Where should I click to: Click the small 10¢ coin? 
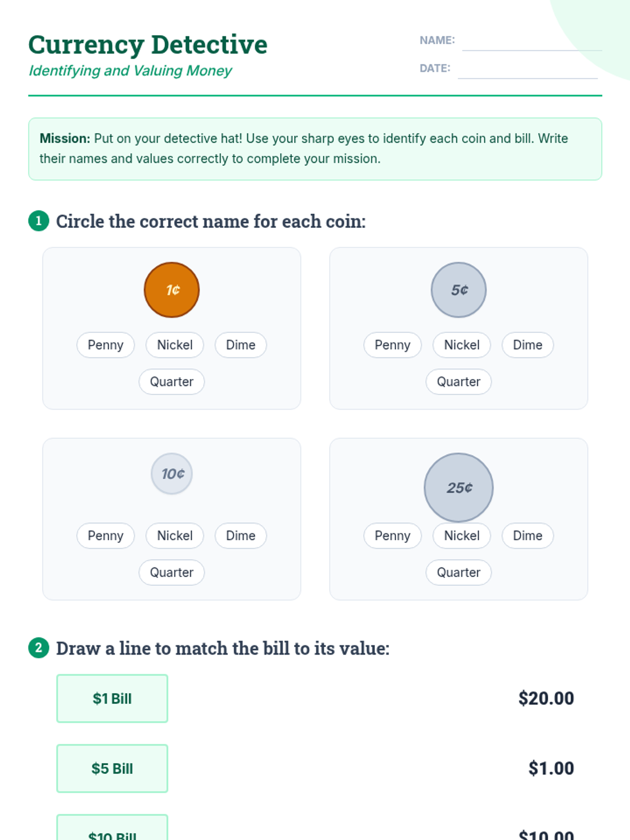(172, 474)
